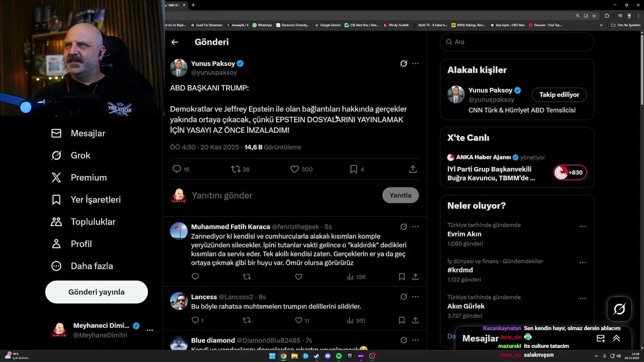The height and width of the screenshot is (362, 644).
Task: Click the Grok icon on Lancess's reply
Action: (x=404, y=297)
